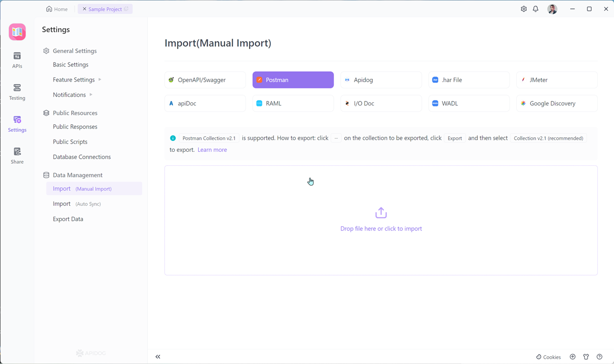
Task: Click the info icon beside Postman Collection
Action: (x=173, y=138)
